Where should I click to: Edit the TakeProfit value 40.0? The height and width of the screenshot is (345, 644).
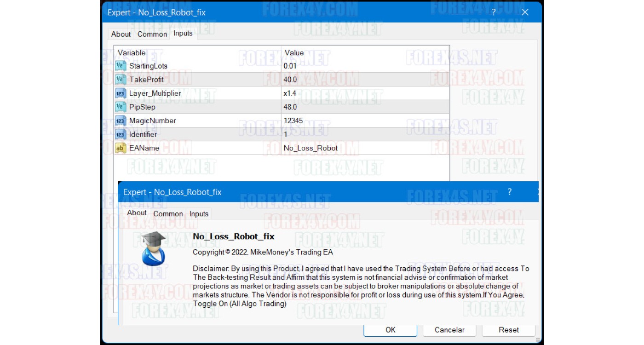(x=290, y=80)
